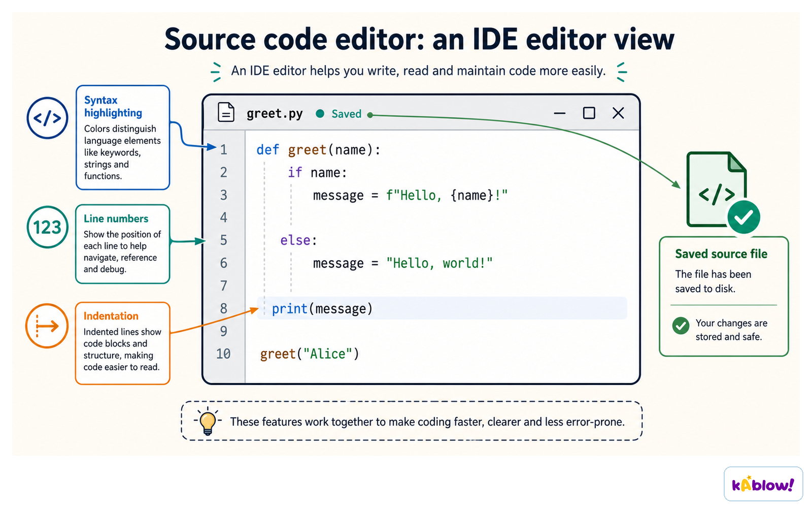The image size is (812, 508).
Task: Click the 'greet' function name on line 1
Action: pyautogui.click(x=307, y=150)
